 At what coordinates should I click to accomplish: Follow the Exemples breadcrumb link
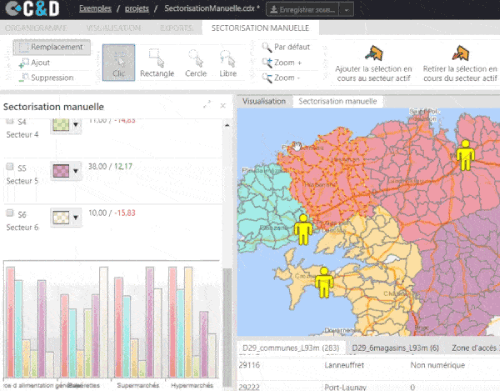tap(95, 9)
